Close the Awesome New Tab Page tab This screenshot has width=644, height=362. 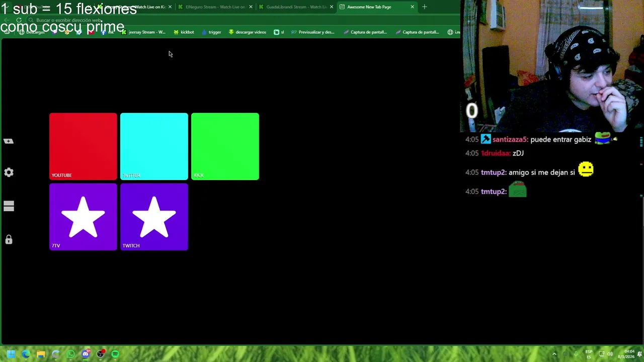(x=413, y=7)
